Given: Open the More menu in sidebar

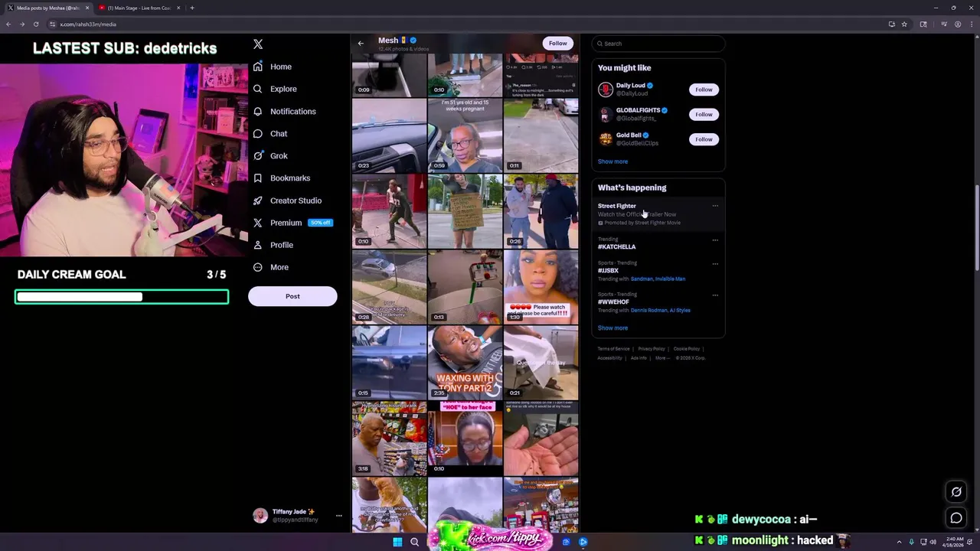Looking at the screenshot, I should [x=271, y=267].
